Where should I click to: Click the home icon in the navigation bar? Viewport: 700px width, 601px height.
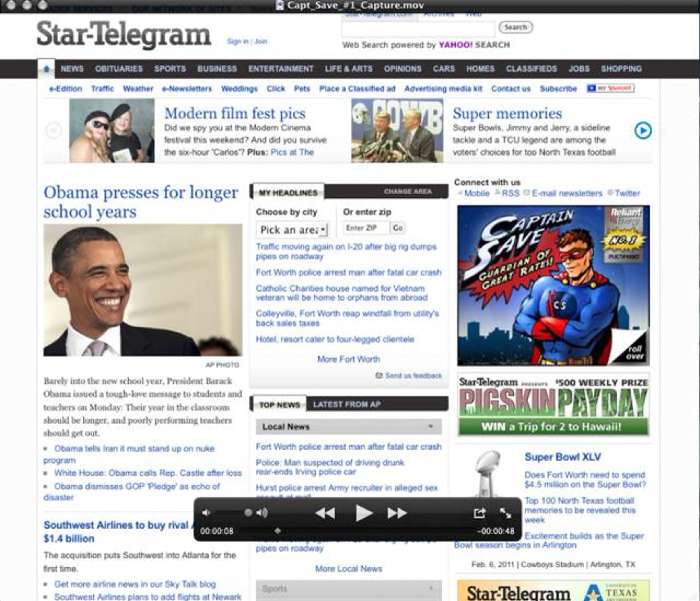pos(47,69)
